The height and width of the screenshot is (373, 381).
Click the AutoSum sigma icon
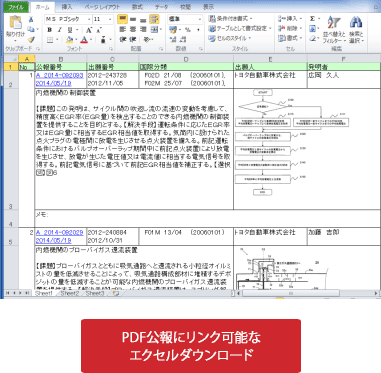(x=313, y=19)
